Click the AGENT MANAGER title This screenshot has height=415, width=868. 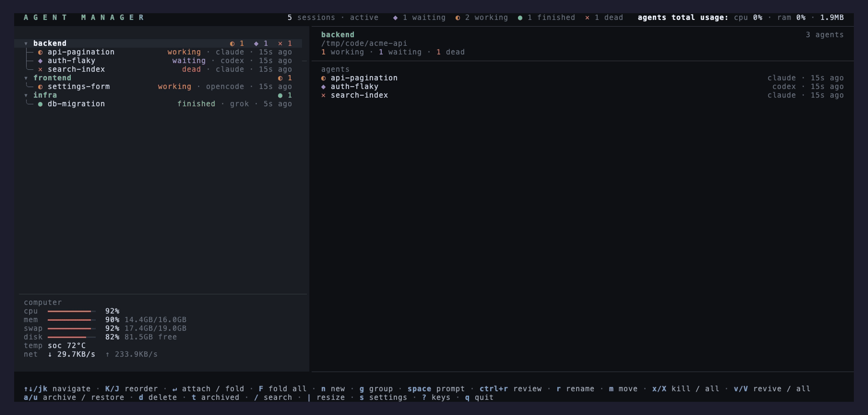84,17
